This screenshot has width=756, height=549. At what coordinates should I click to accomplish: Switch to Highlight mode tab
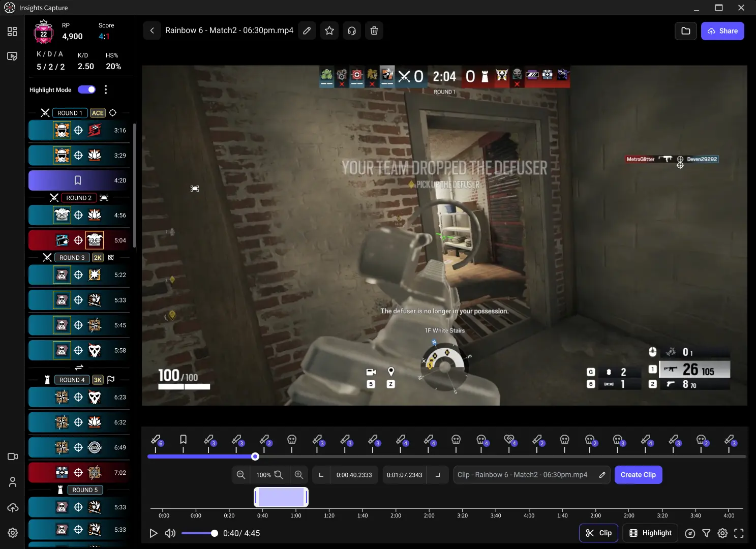(x=650, y=533)
